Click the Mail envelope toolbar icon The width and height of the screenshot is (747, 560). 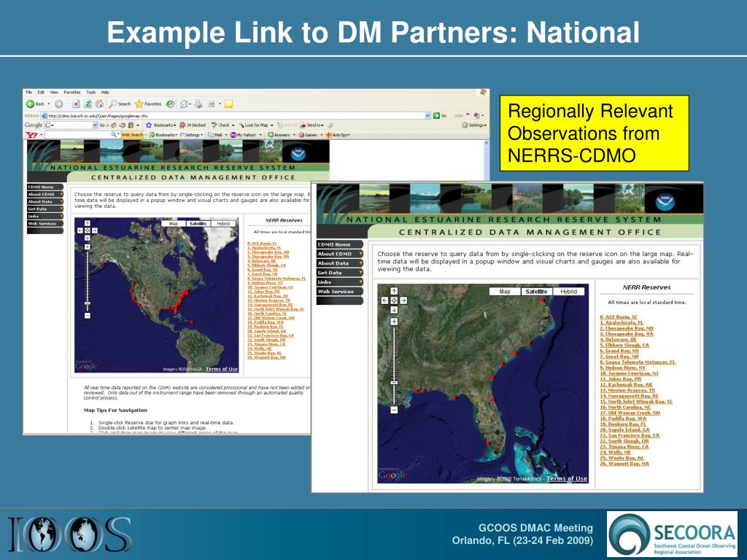pyautogui.click(x=184, y=104)
